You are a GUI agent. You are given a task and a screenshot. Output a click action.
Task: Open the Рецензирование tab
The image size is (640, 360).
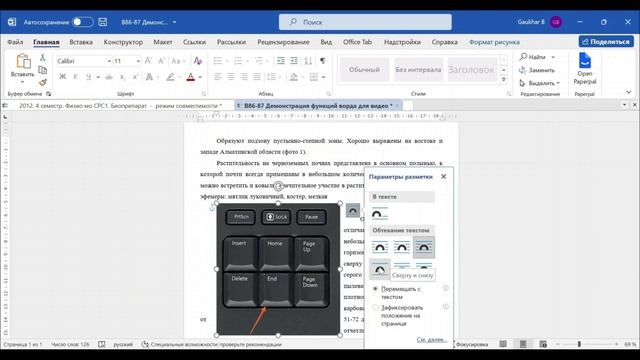pyautogui.click(x=283, y=42)
